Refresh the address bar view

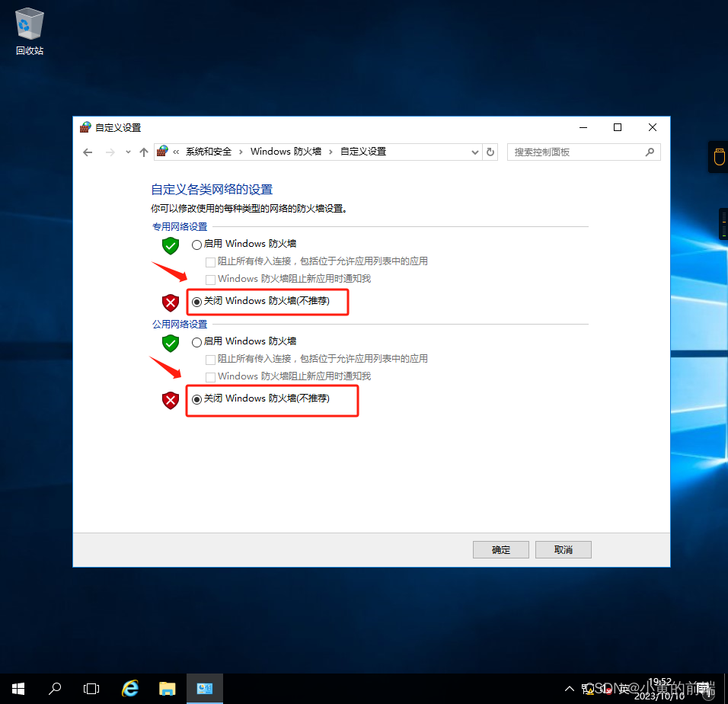coord(490,152)
